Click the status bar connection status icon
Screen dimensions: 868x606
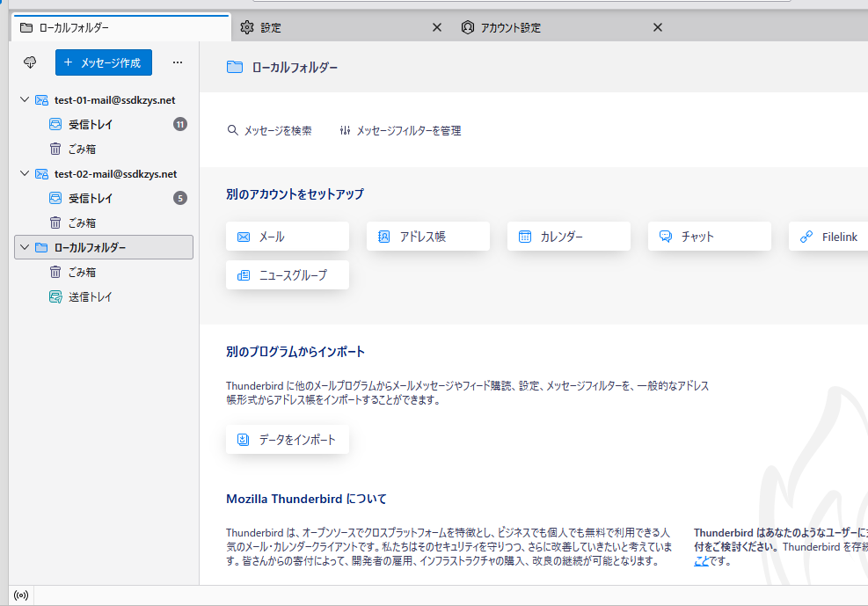point(21,595)
